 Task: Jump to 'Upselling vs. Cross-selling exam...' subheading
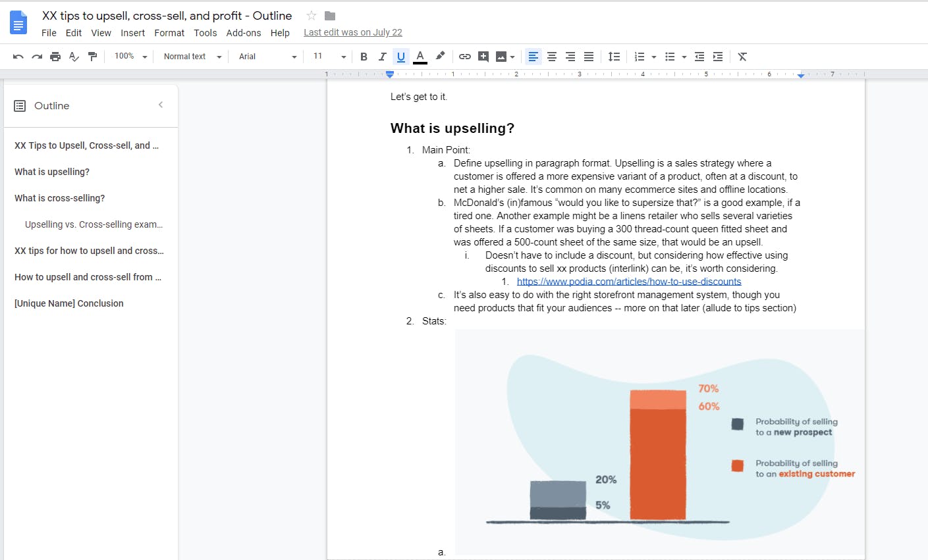pyautogui.click(x=94, y=224)
